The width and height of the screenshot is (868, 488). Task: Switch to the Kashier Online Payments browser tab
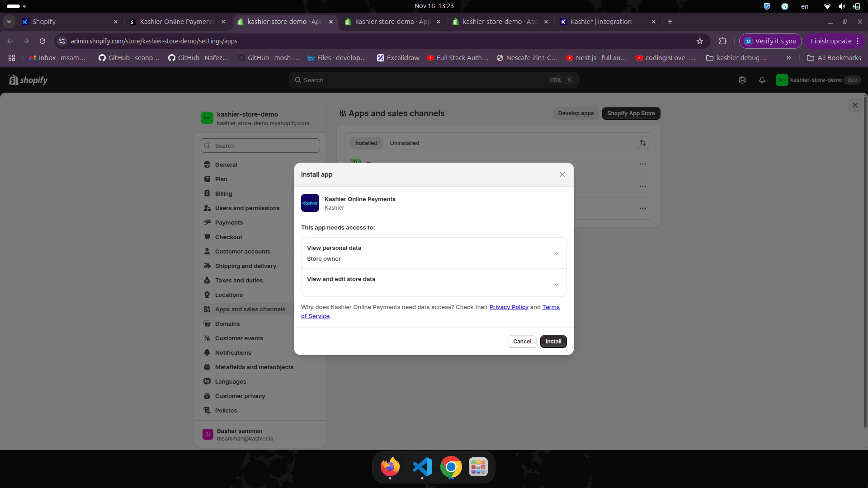[176, 22]
